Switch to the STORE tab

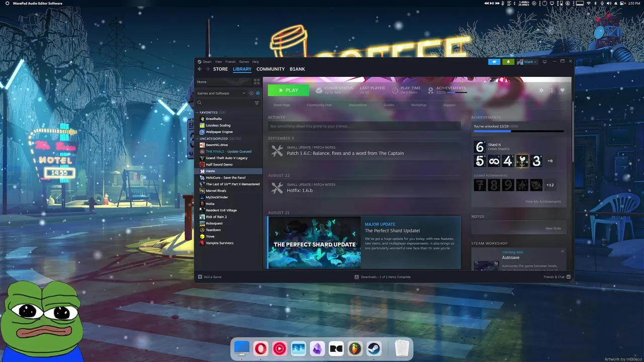click(x=220, y=69)
